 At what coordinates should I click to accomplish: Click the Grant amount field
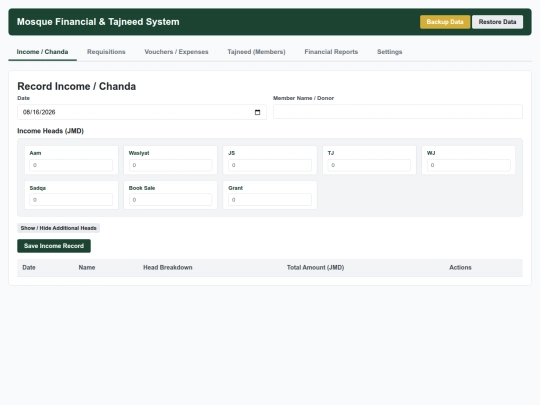pyautogui.click(x=270, y=200)
